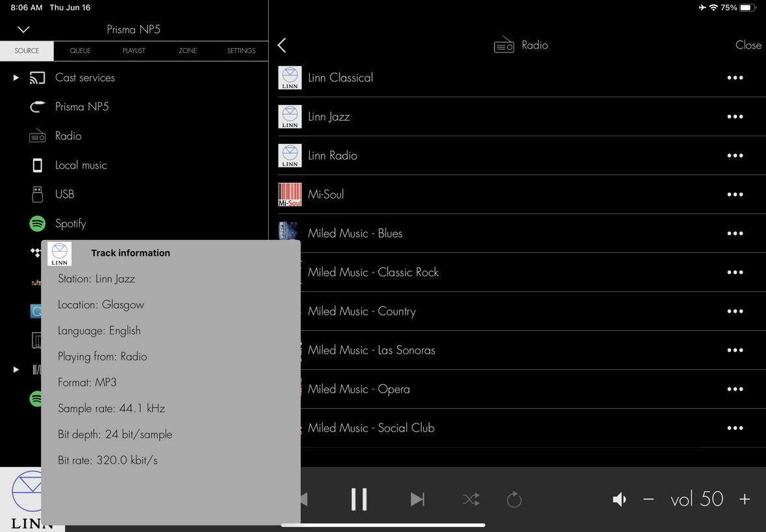
Task: Pause the current playback
Action: click(359, 500)
